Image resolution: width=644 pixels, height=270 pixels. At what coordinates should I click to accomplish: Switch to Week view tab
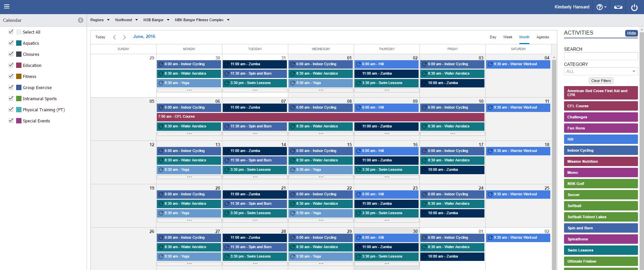[x=508, y=37]
